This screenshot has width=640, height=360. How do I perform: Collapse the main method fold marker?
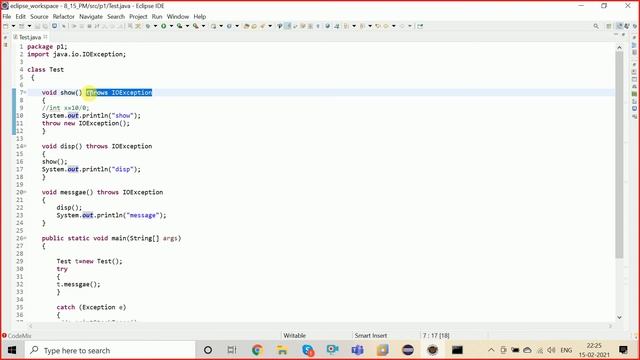[x=25, y=238]
